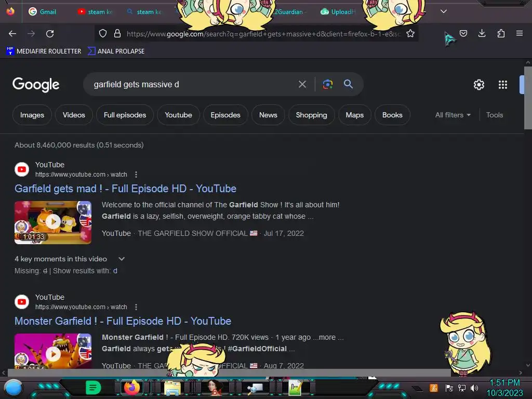532x399 pixels.
Task: Bookmark this page with the star icon
Action: pyautogui.click(x=410, y=33)
